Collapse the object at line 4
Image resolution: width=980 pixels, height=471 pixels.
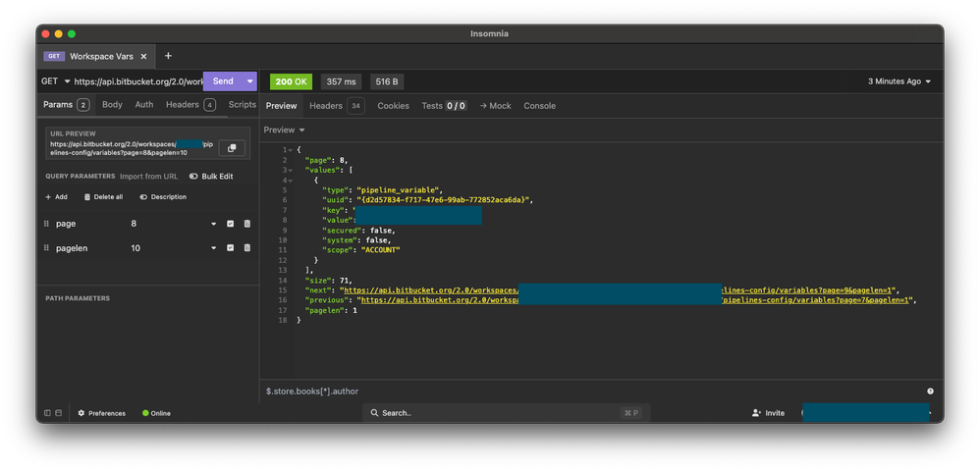[291, 180]
